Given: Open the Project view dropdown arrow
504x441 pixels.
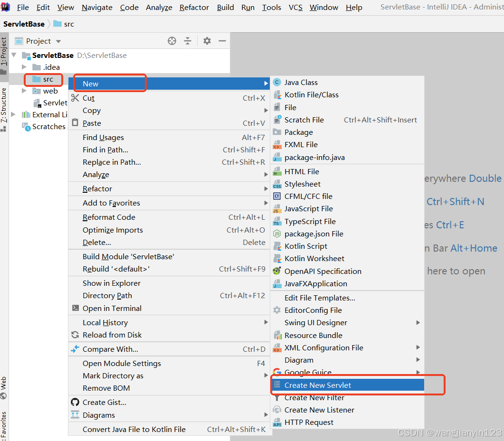Looking at the screenshot, I should 58,41.
